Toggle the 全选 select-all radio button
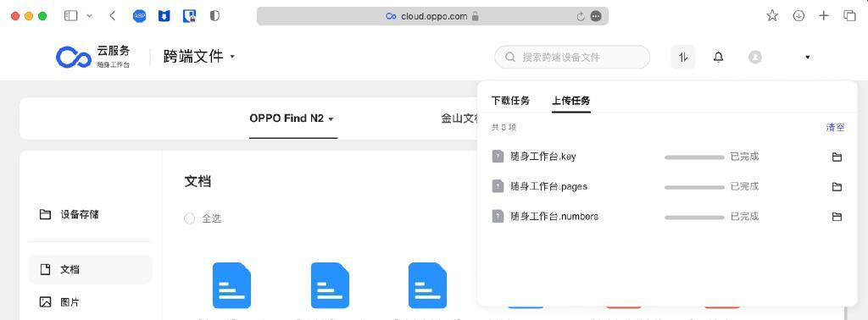The image size is (868, 320). [189, 218]
